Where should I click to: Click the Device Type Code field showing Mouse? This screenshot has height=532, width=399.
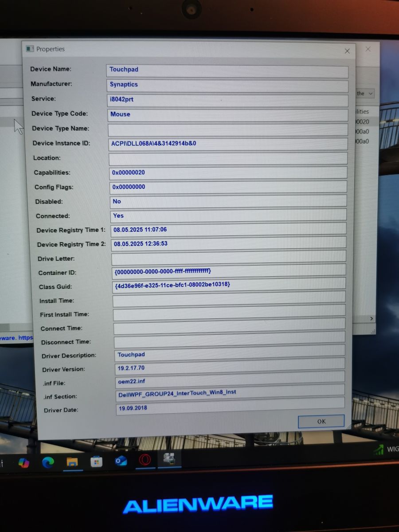pos(228,115)
